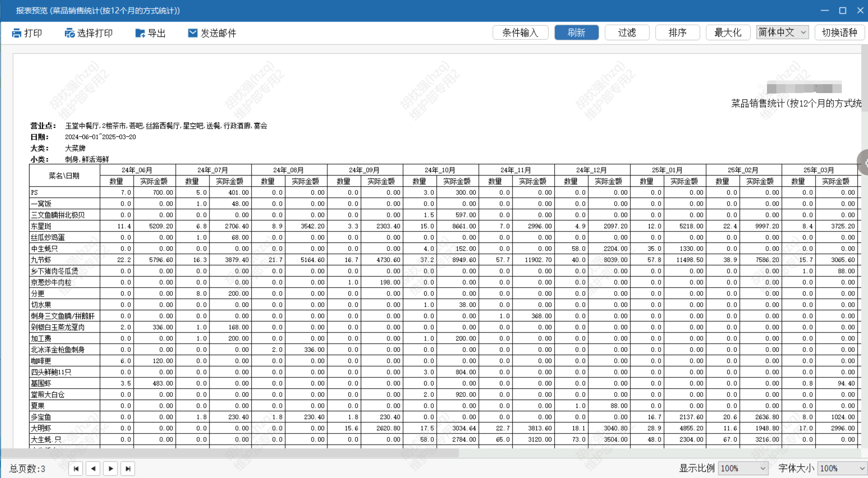This screenshot has width=868, height=478.
Task: Click the 菜名\日期 header cell
Action: tap(65, 176)
